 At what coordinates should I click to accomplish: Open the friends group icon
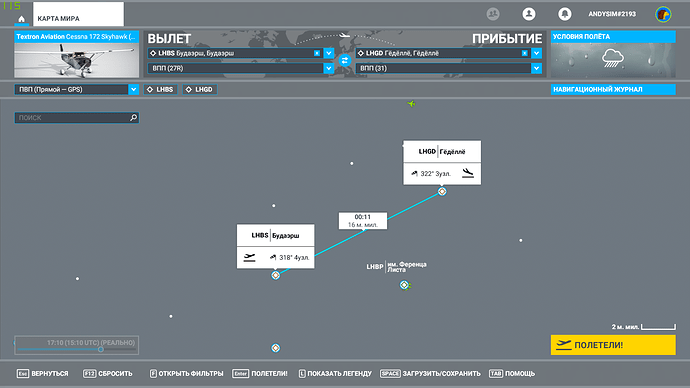pos(493,14)
